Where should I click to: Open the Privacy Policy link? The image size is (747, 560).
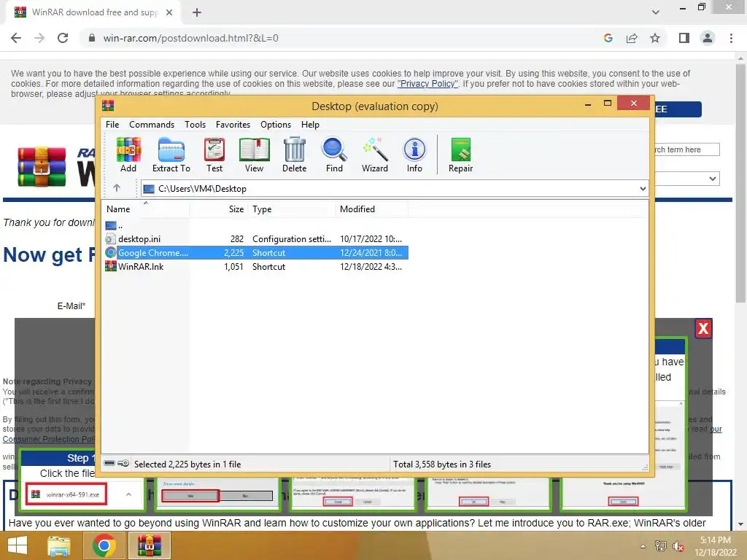tap(427, 84)
